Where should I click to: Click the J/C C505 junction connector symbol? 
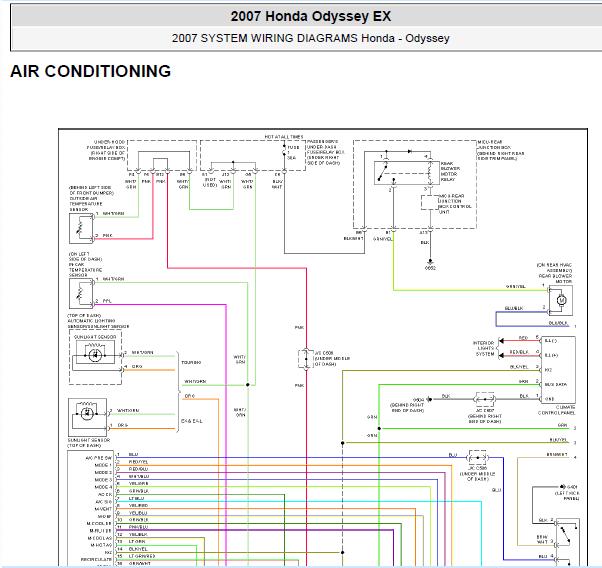tap(477, 457)
